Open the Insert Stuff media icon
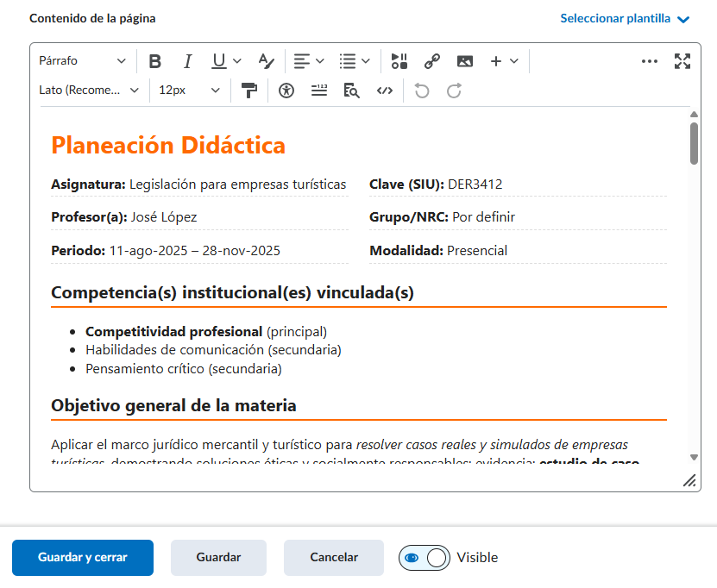This screenshot has height=588, width=717. (399, 61)
